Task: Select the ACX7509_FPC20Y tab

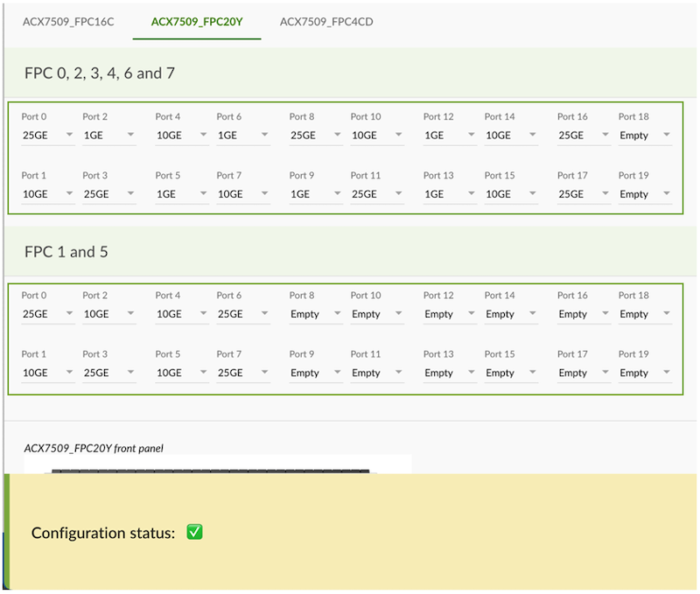Action: pos(197,22)
